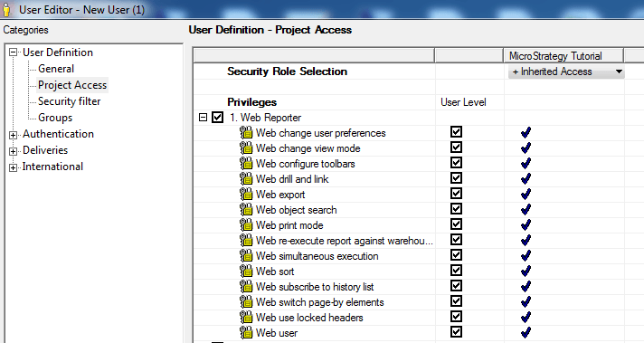Select the Web change user preferences privilege text
This screenshot has width=644, height=343.
[321, 133]
